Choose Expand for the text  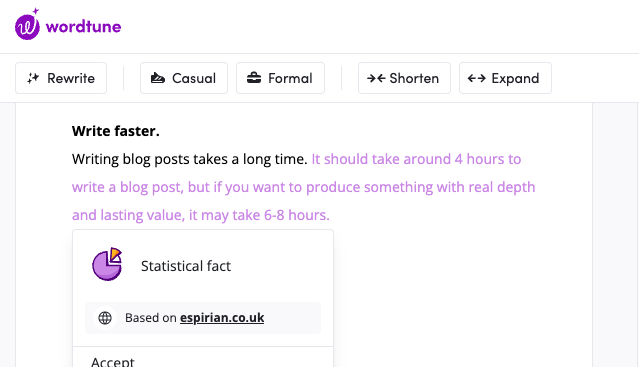click(505, 78)
